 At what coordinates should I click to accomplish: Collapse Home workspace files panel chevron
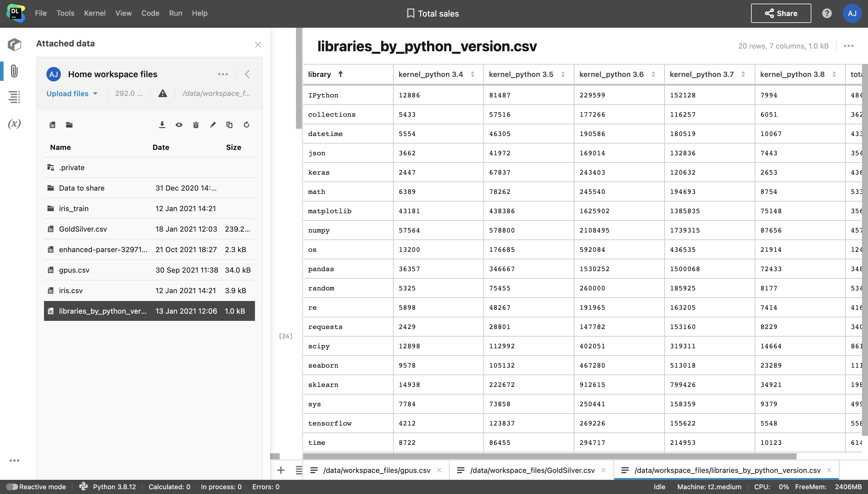click(x=247, y=74)
